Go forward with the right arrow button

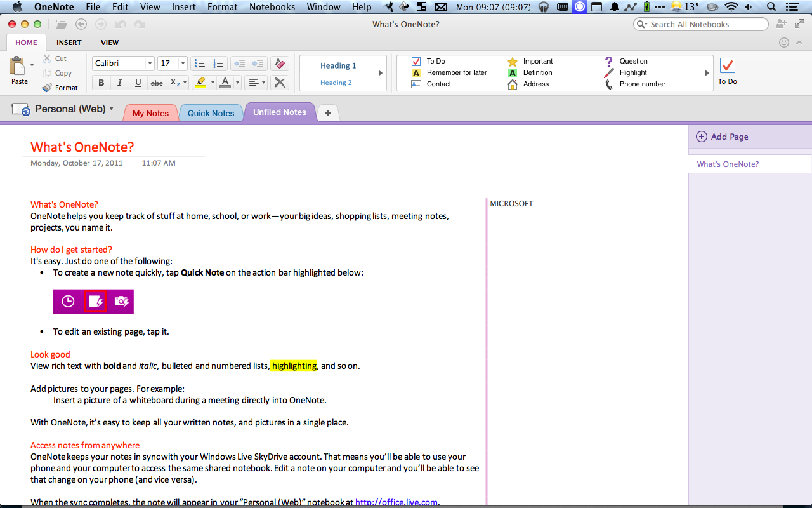(x=101, y=24)
